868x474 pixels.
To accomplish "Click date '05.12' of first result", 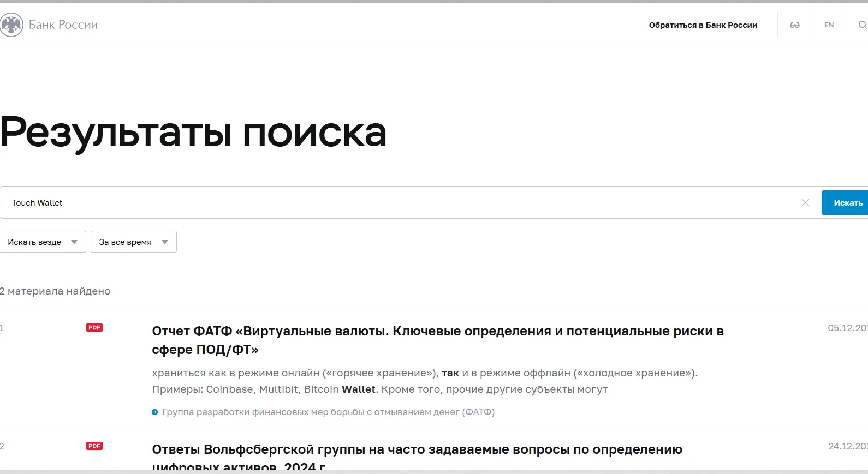I will tap(848, 328).
